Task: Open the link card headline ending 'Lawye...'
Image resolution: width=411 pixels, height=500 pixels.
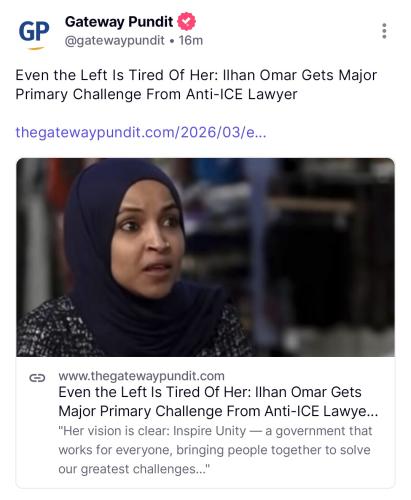Action: click(218, 401)
